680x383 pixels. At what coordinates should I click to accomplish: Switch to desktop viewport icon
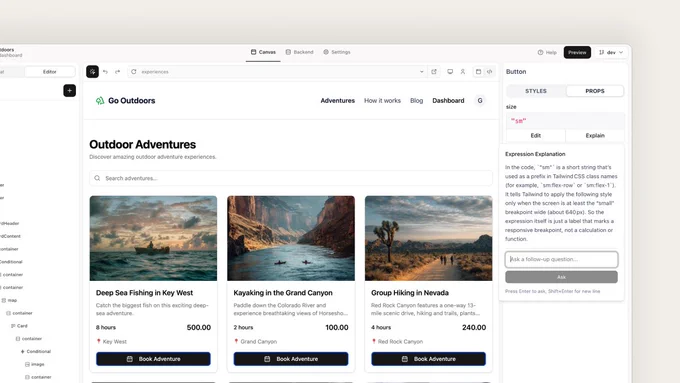pos(450,72)
